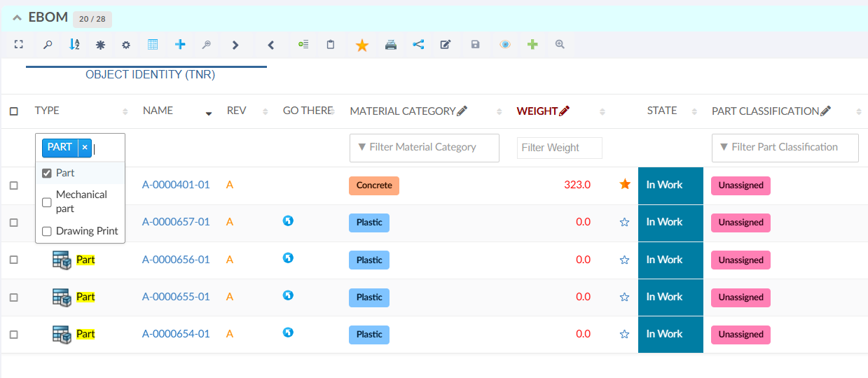Remove the PART filter tag
868x378 pixels.
(x=85, y=148)
